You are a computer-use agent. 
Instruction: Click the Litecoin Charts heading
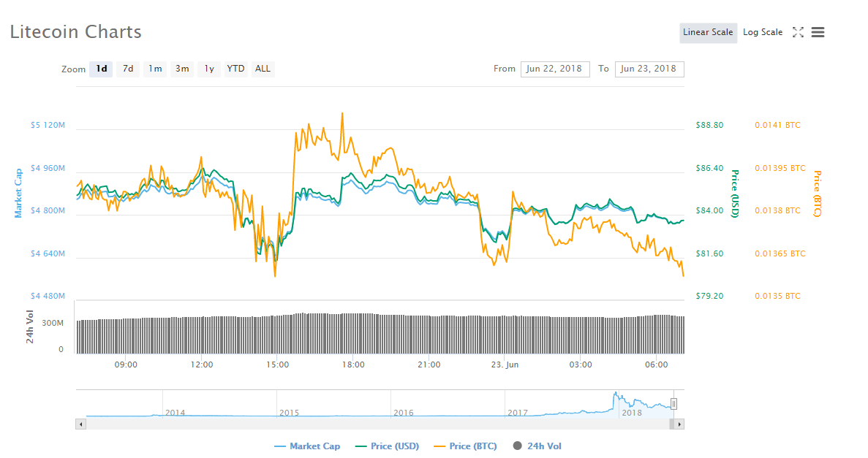(76, 32)
